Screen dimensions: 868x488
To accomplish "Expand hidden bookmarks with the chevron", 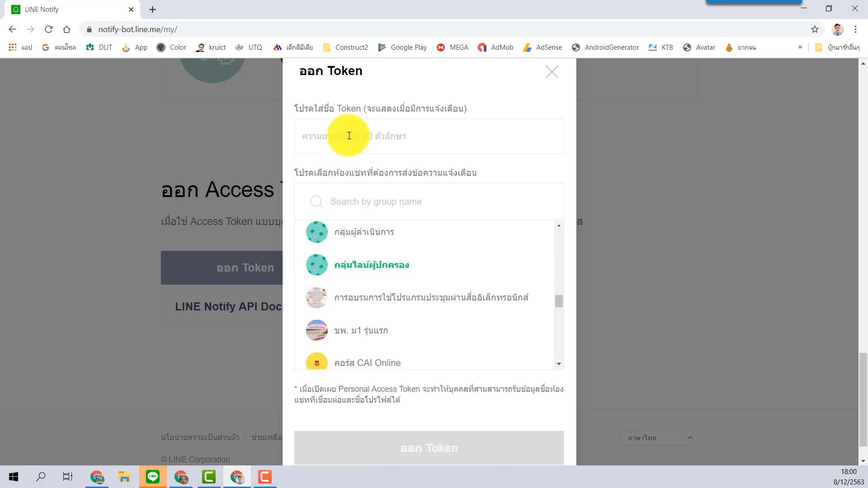I will click(x=800, y=47).
